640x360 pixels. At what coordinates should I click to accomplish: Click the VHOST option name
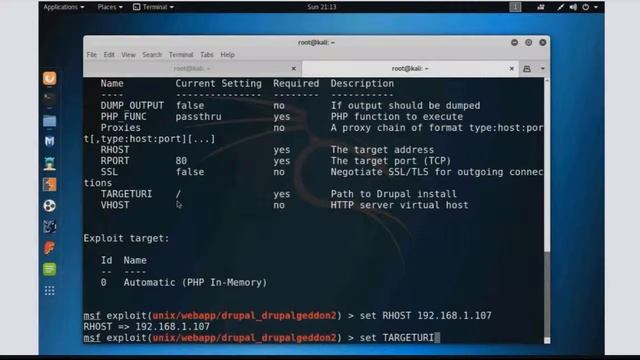pyautogui.click(x=115, y=205)
